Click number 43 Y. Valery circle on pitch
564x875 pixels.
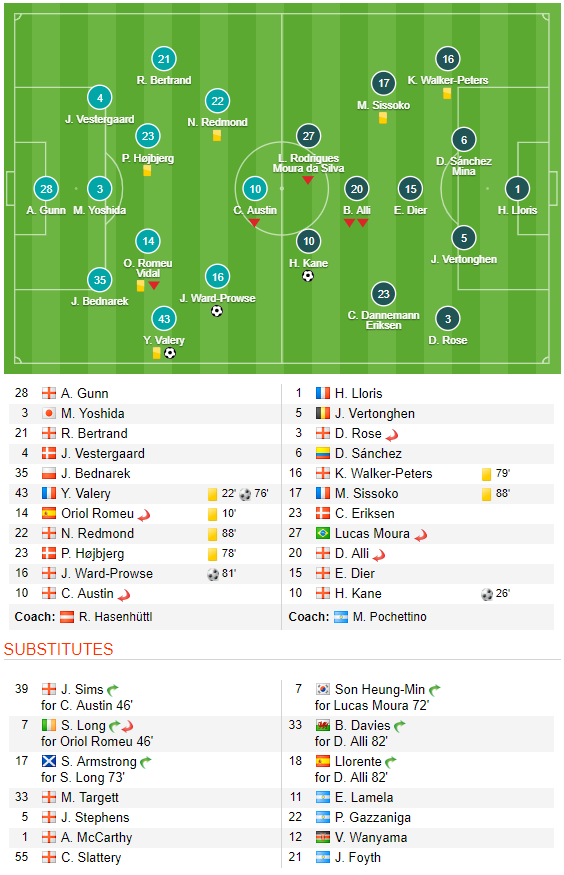(164, 319)
